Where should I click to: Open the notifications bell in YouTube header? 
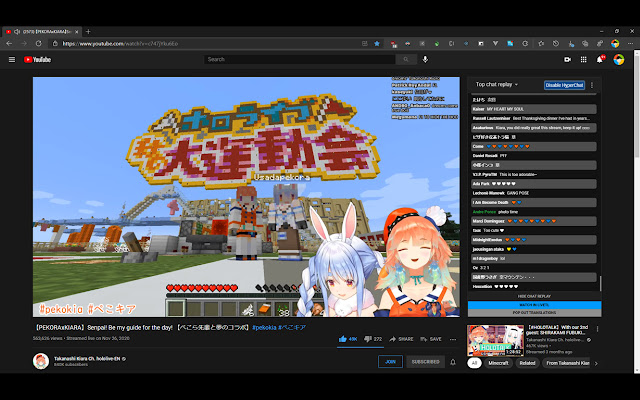click(x=600, y=60)
